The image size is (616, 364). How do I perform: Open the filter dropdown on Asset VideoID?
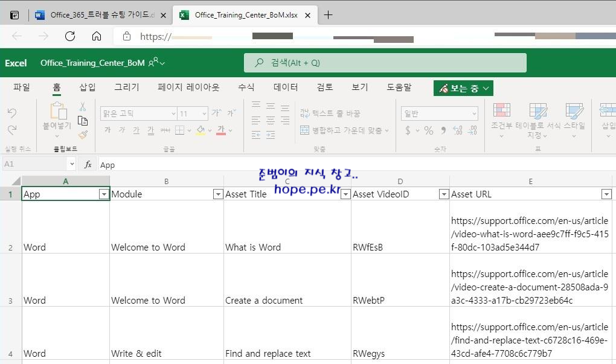[x=443, y=194]
